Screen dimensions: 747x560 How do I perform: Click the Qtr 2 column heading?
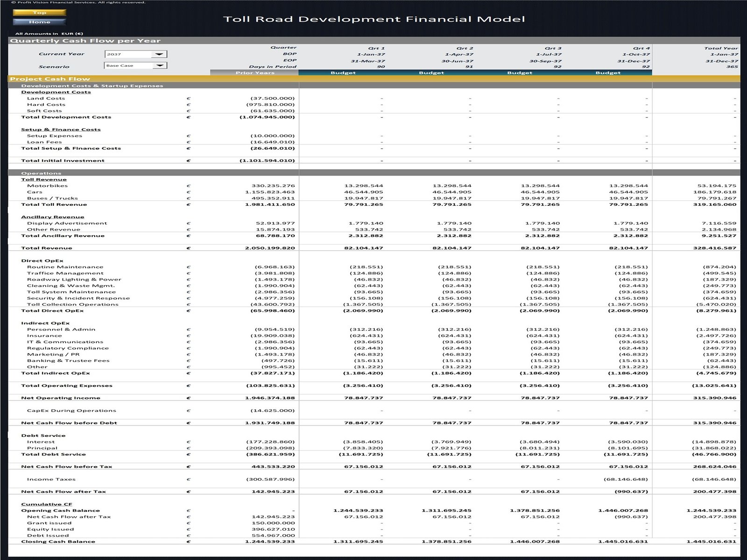tap(465, 48)
